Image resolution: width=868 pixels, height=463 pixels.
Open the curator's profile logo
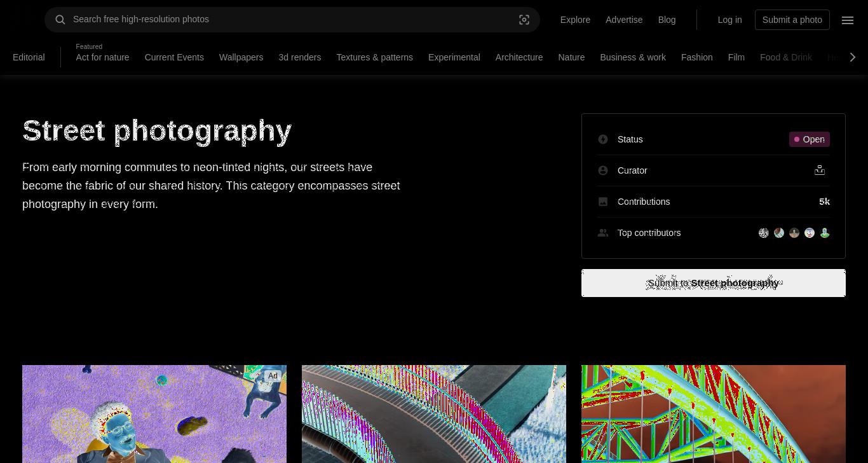coord(820,170)
